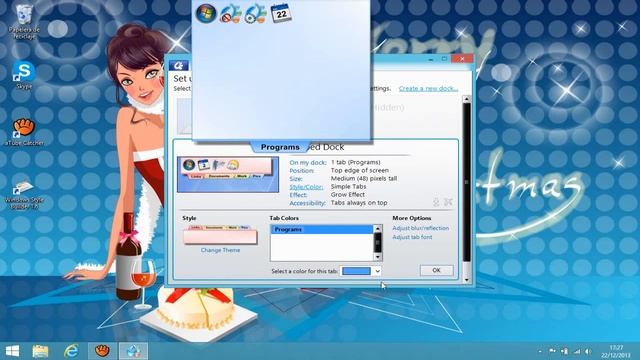Click the settings window app logo icon
The image size is (640, 360).
click(x=179, y=65)
